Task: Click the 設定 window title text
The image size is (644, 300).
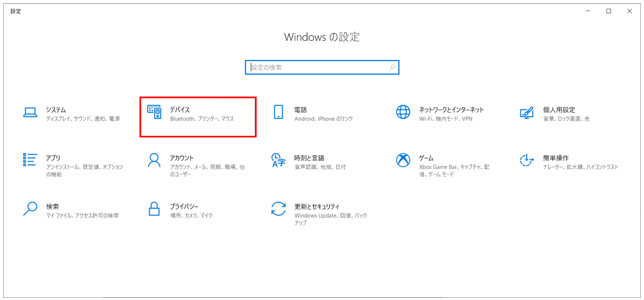Action: [x=16, y=11]
